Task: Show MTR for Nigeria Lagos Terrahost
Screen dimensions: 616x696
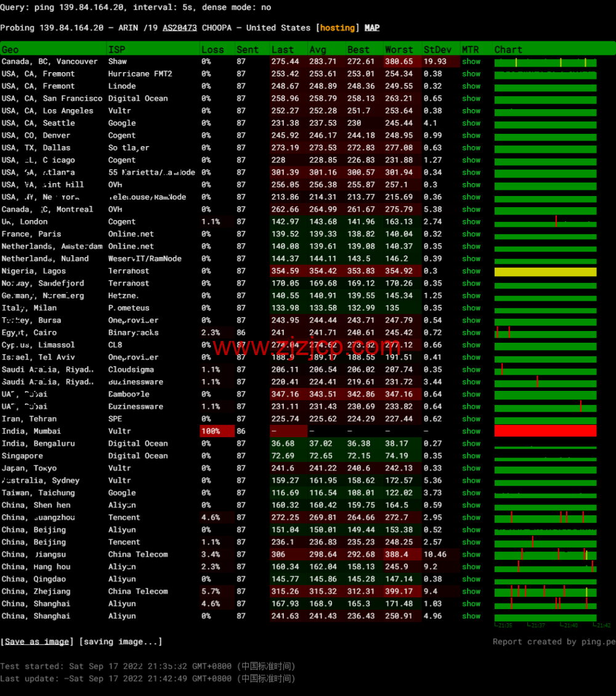Action: pyautogui.click(x=471, y=271)
